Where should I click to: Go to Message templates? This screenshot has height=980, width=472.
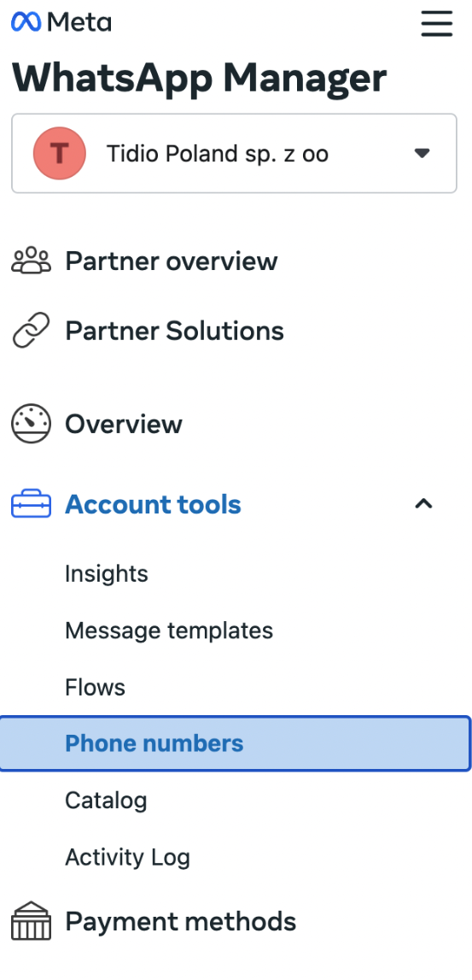coord(169,631)
